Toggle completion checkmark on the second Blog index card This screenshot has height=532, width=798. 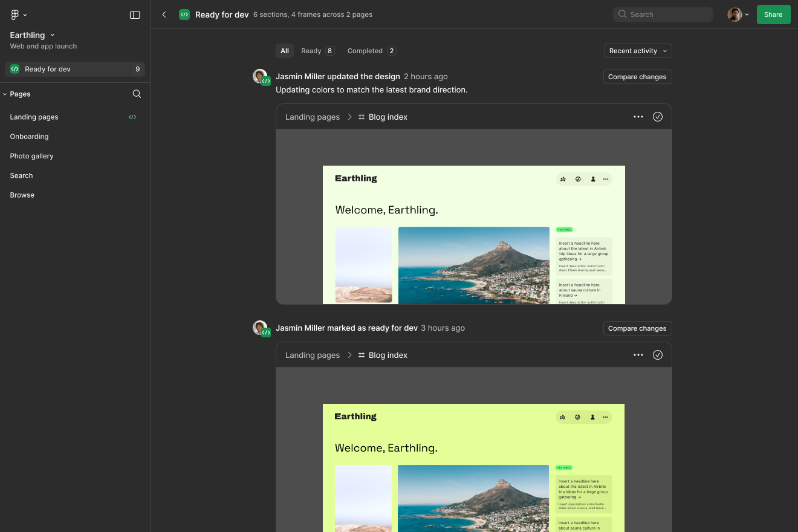coord(658,355)
